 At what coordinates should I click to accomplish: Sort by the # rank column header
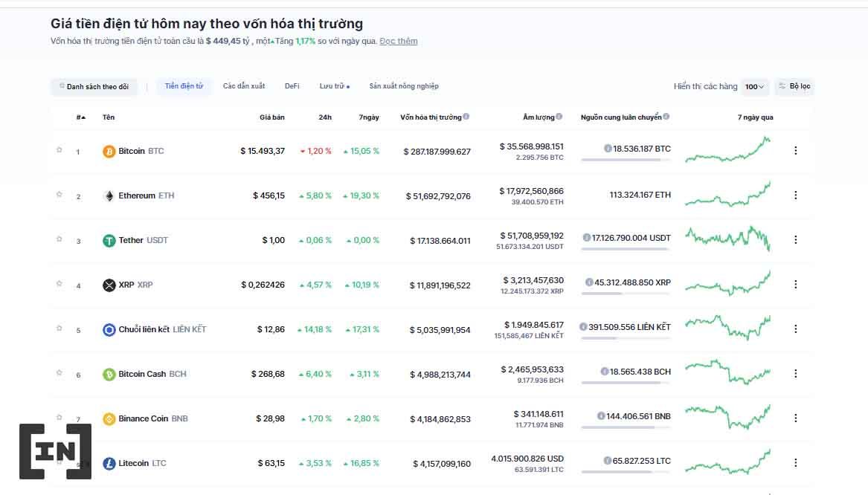click(x=80, y=117)
